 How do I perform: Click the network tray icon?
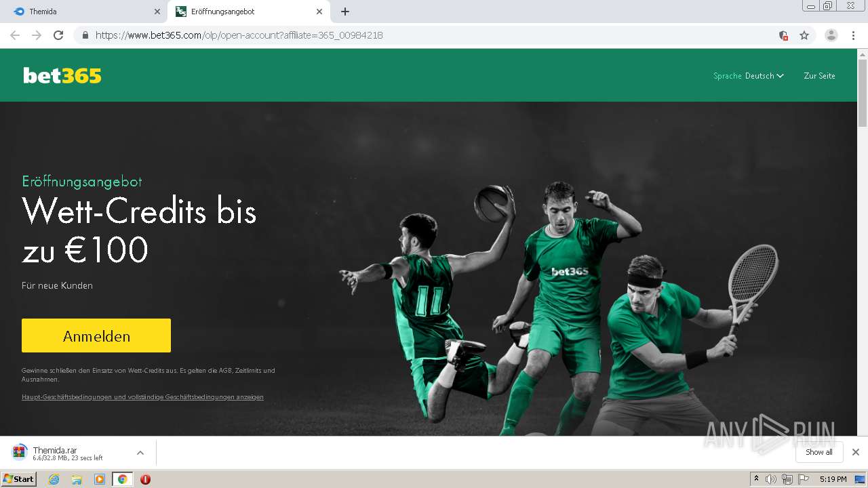[x=787, y=479]
